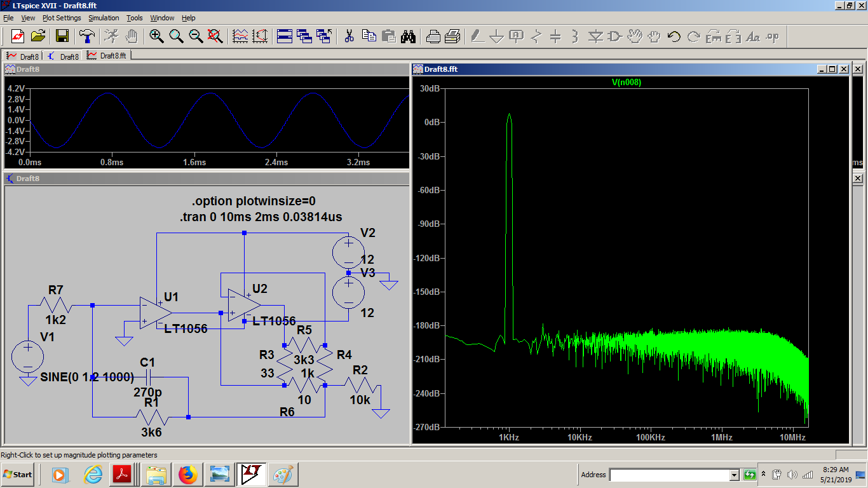Open the Window menu
The image size is (868, 488).
pyautogui.click(x=162, y=18)
